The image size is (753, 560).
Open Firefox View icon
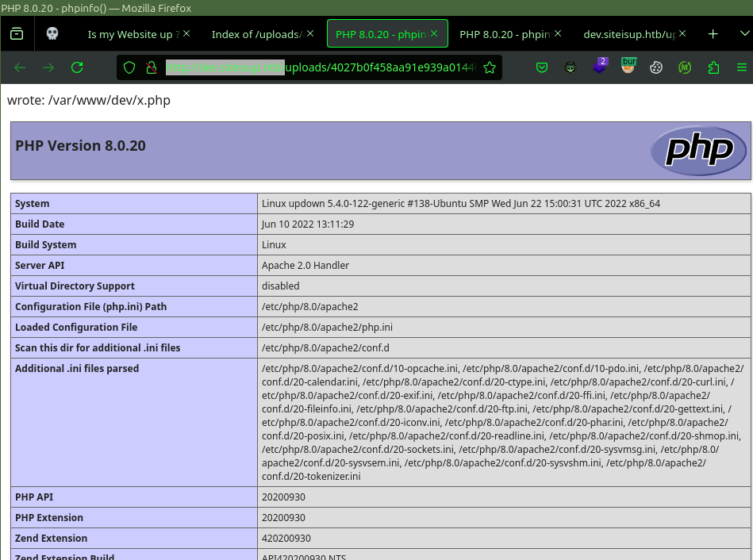click(x=17, y=33)
